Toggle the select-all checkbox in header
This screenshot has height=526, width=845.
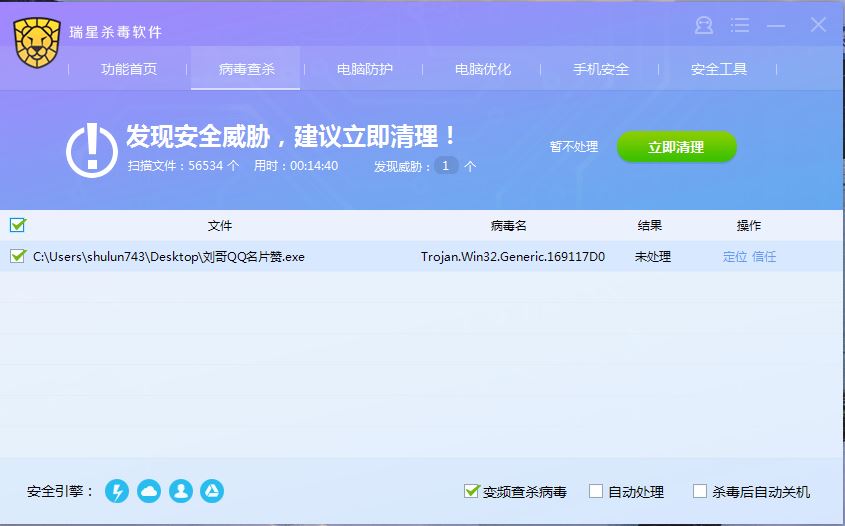point(18,225)
